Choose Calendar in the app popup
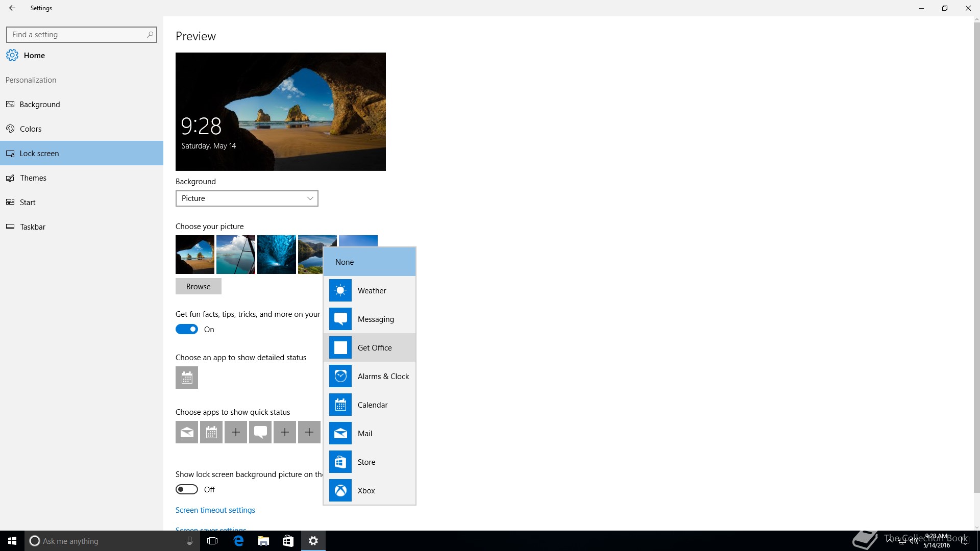Screen dimensions: 980x551 click(x=370, y=405)
